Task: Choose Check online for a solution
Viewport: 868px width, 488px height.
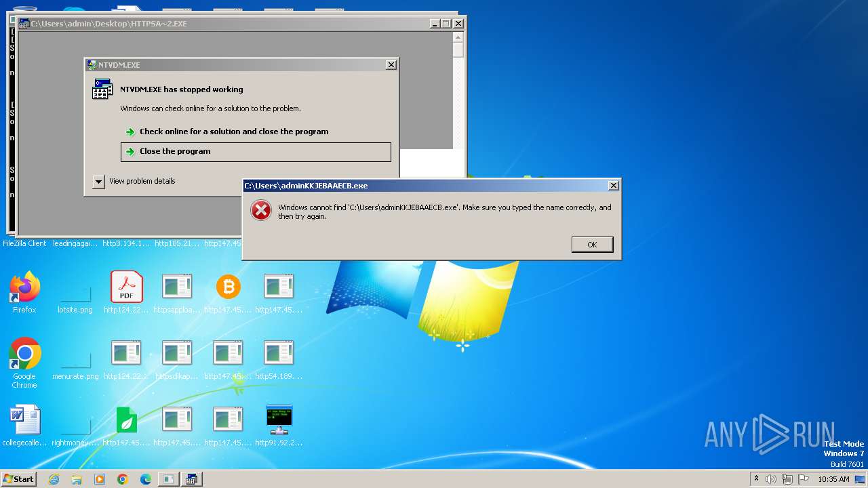Action: 234,131
